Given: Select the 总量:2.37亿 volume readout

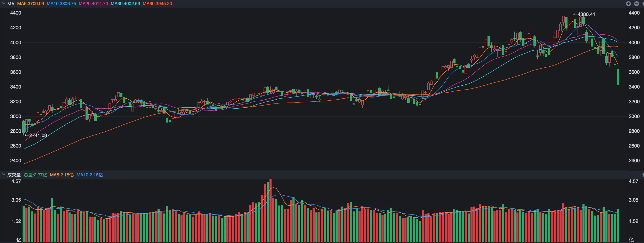Looking at the screenshot, I should 35,175.
